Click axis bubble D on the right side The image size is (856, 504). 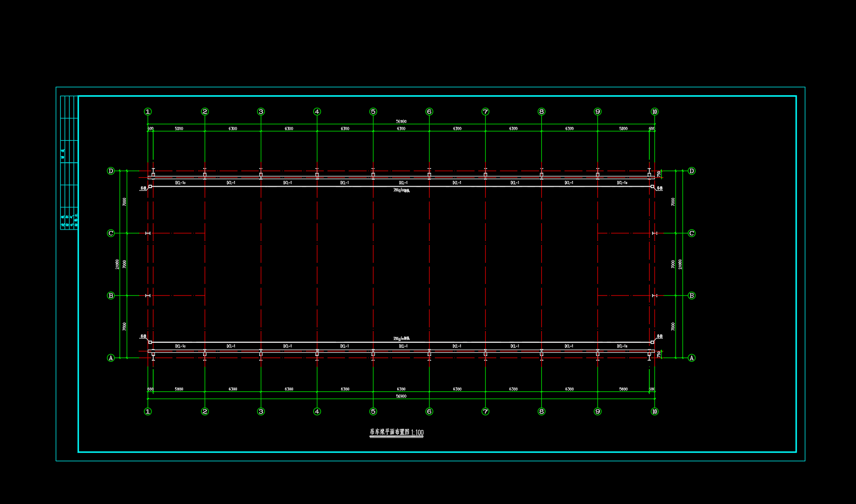pyautogui.click(x=691, y=171)
